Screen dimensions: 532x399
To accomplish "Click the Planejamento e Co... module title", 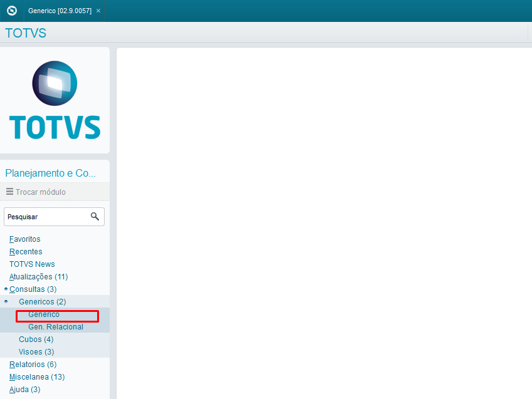I will 51,173.
